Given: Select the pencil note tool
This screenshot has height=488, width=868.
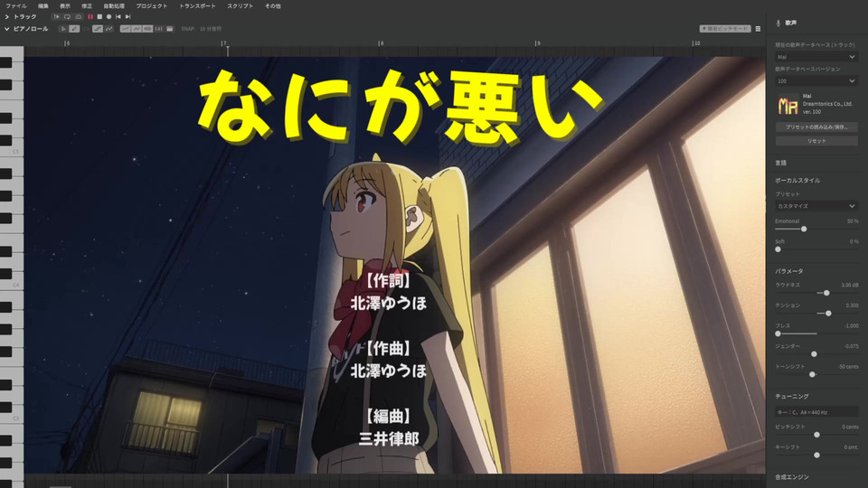Looking at the screenshot, I should tap(74, 29).
